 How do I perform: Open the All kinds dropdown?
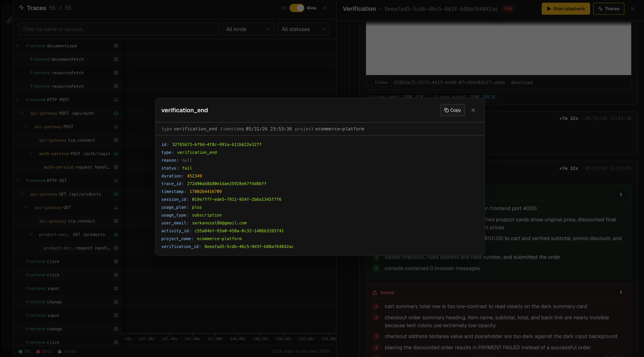(248, 29)
